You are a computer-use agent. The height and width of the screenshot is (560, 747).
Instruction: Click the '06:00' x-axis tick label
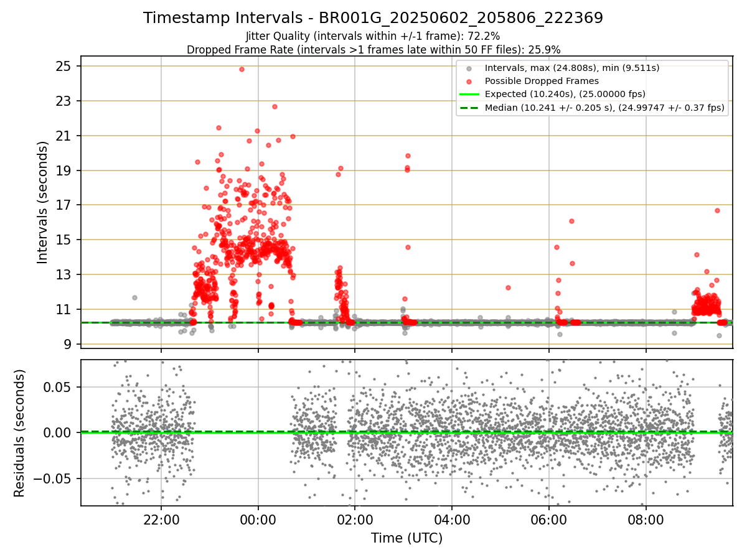[x=548, y=520]
